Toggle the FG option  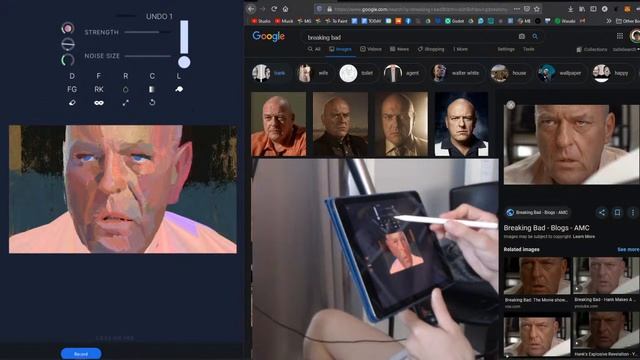coord(72,89)
